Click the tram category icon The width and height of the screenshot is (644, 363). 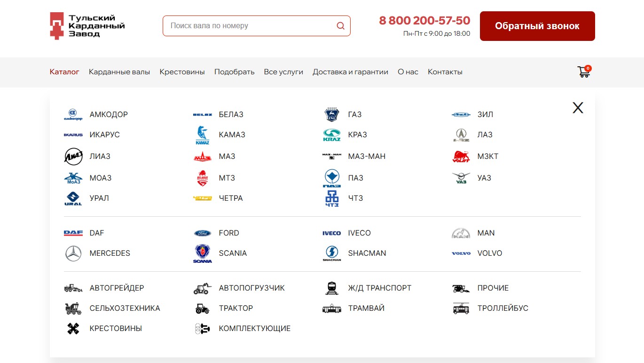tap(332, 308)
